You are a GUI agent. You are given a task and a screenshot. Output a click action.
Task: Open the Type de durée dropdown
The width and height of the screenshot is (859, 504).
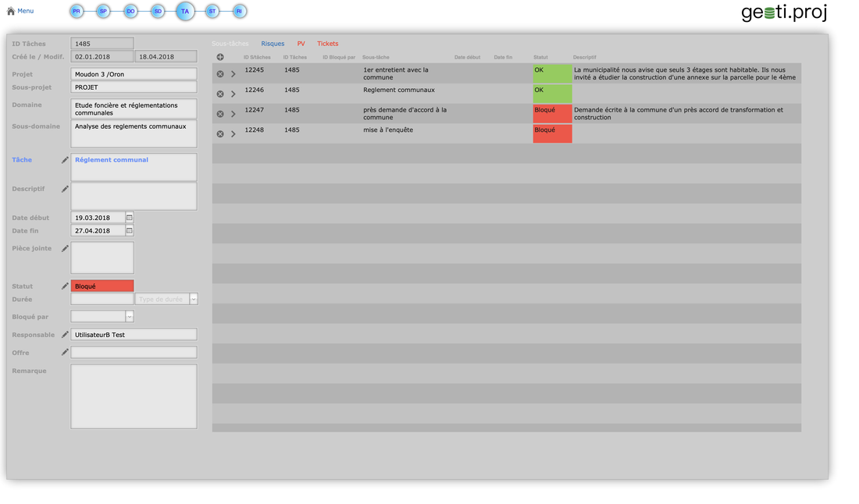coord(194,300)
